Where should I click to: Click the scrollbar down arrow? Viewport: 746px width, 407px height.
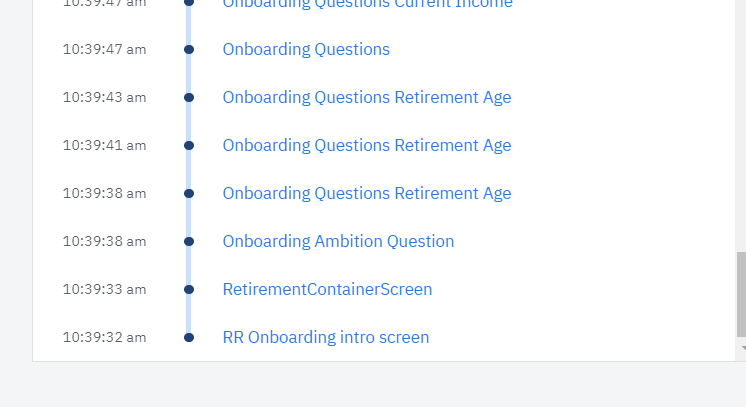point(741,349)
